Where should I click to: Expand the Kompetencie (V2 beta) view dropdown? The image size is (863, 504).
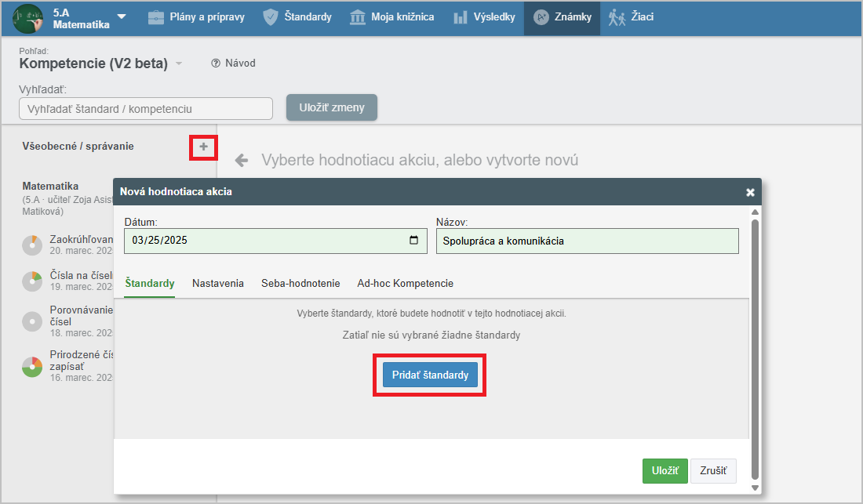tap(179, 64)
